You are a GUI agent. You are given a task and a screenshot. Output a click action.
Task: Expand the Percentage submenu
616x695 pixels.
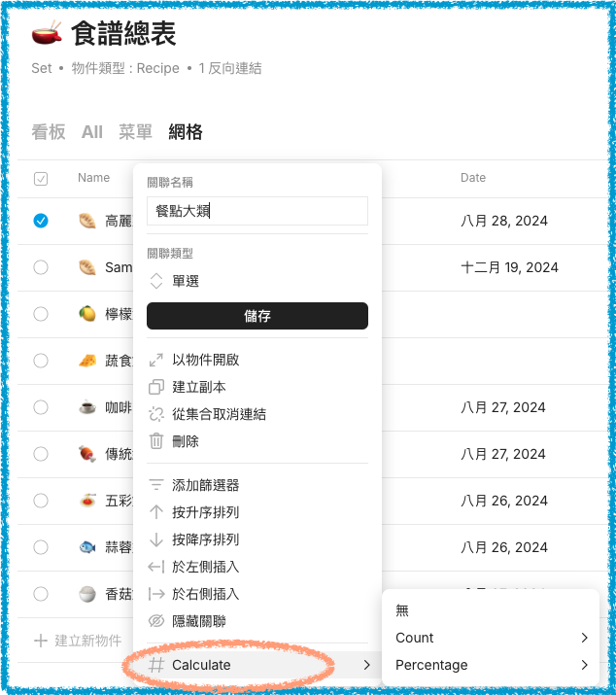[490, 665]
